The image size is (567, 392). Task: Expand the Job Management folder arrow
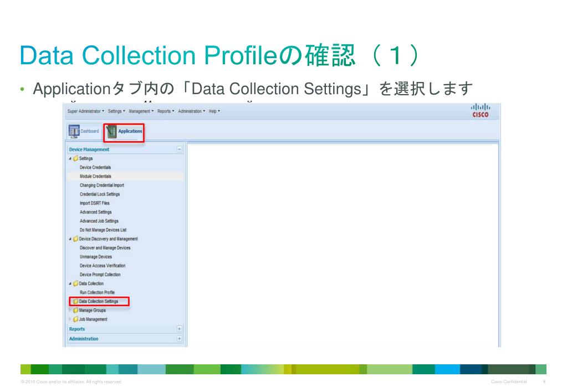70,319
